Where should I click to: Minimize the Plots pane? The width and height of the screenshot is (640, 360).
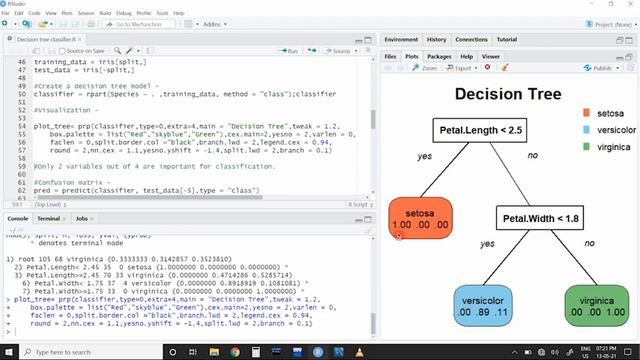pos(620,57)
